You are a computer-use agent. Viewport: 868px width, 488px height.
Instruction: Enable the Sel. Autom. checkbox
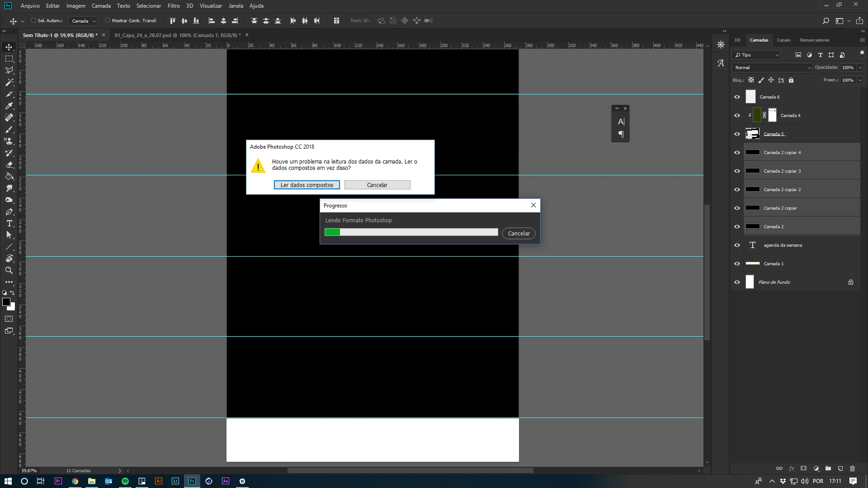point(33,20)
